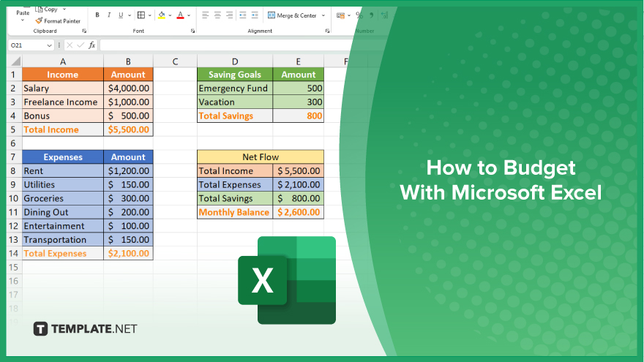Select the Vacation cell
This screenshot has height=362, width=644.
(235, 102)
